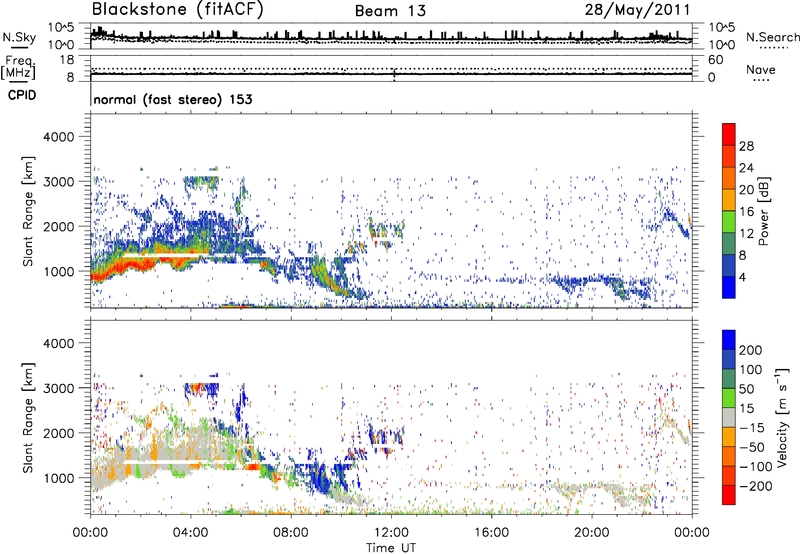The height and width of the screenshot is (554, 800).
Task: Click the 'N.Search' legend label
Action: point(773,37)
